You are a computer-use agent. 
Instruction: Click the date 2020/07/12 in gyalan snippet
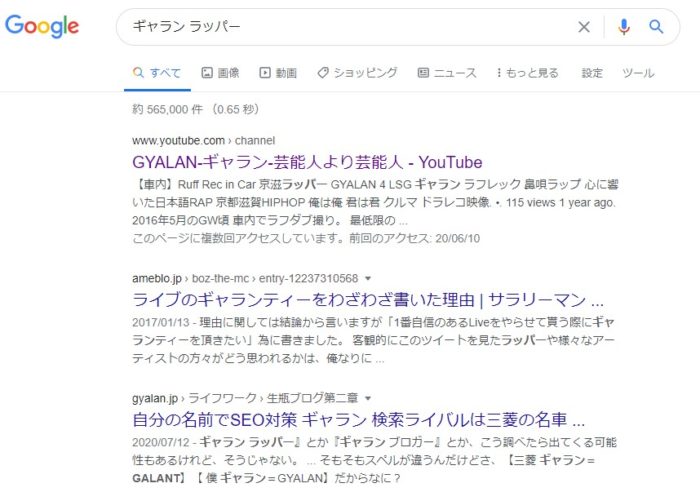[x=161, y=442]
